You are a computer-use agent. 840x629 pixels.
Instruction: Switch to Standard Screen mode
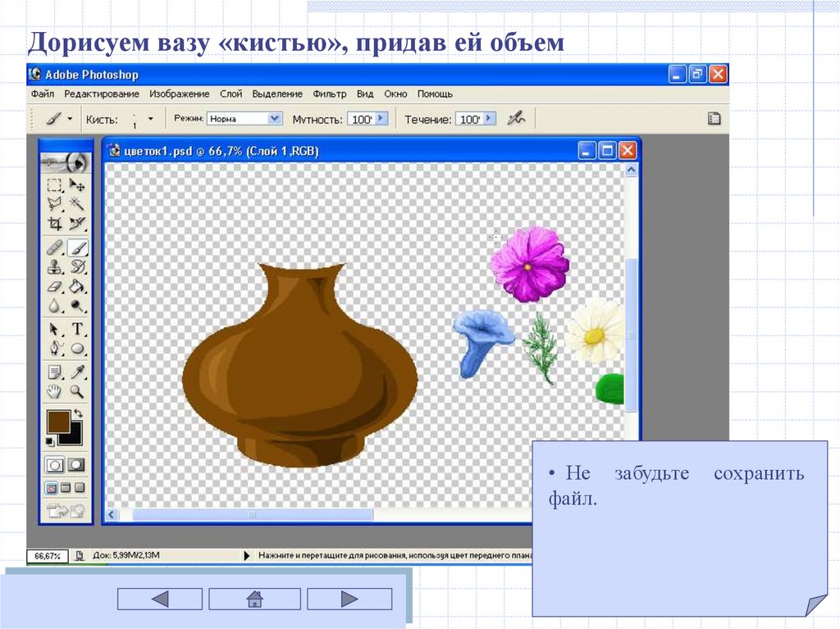pos(52,488)
